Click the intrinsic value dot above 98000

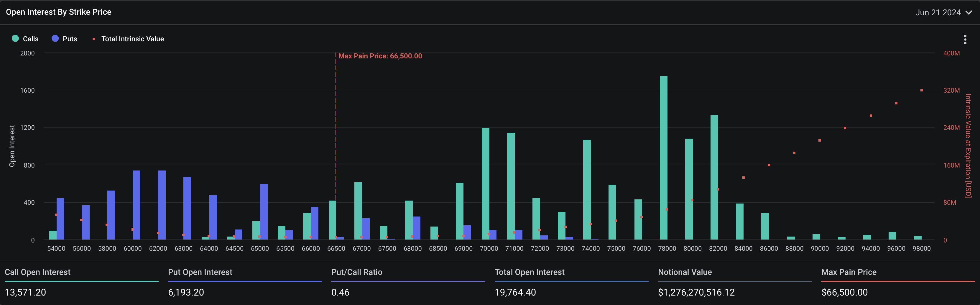tap(921, 90)
